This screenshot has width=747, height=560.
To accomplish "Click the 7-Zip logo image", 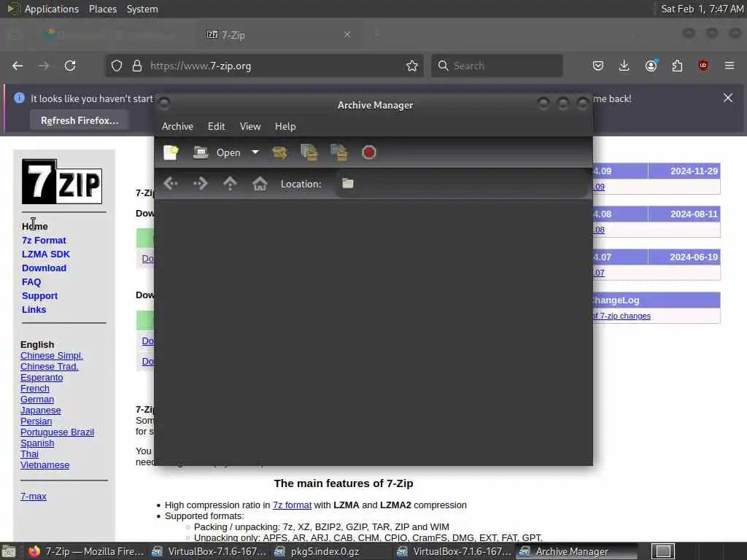I will coord(62,182).
